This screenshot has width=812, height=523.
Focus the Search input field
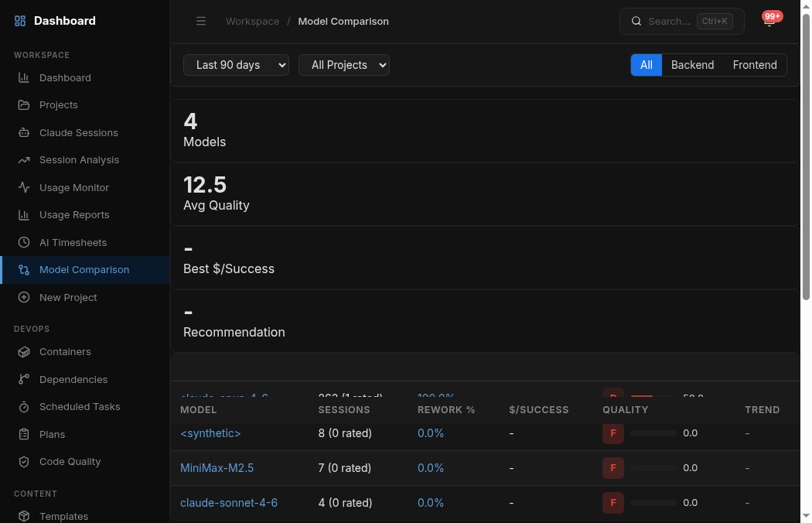pyautogui.click(x=670, y=22)
